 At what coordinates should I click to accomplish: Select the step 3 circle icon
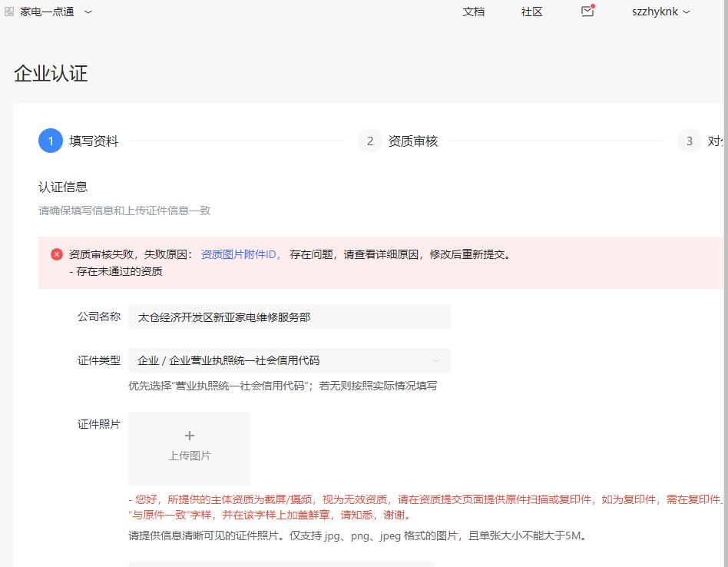point(689,141)
